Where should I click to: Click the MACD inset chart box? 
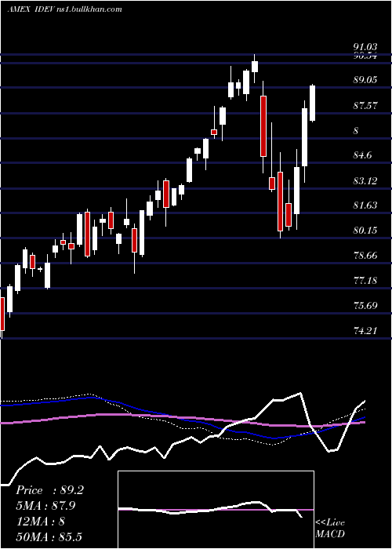point(216,510)
